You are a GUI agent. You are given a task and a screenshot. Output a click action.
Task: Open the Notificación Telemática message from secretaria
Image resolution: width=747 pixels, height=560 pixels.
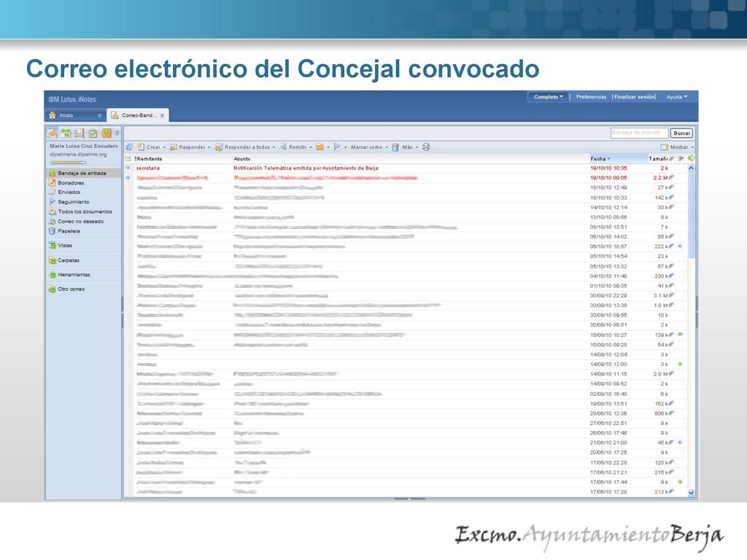point(306,168)
